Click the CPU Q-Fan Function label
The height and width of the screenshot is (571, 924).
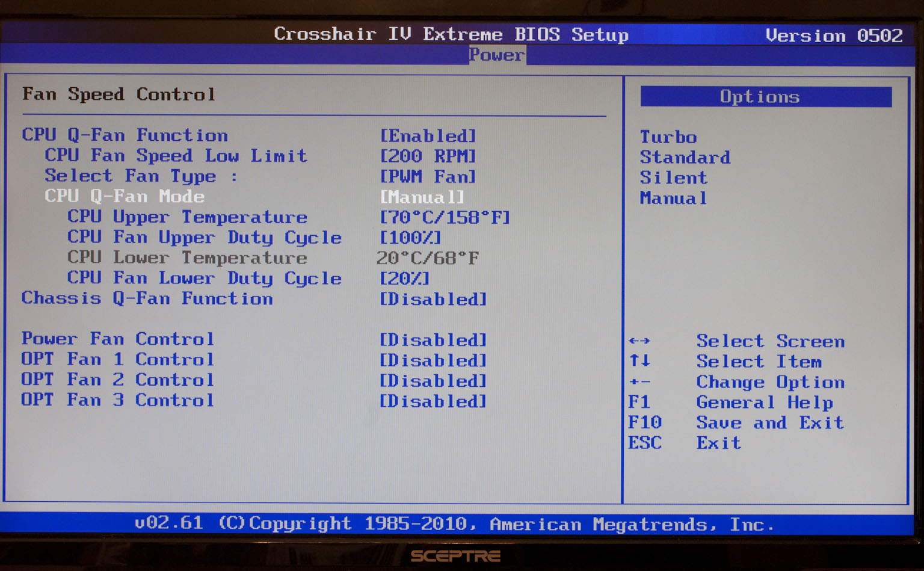(125, 135)
